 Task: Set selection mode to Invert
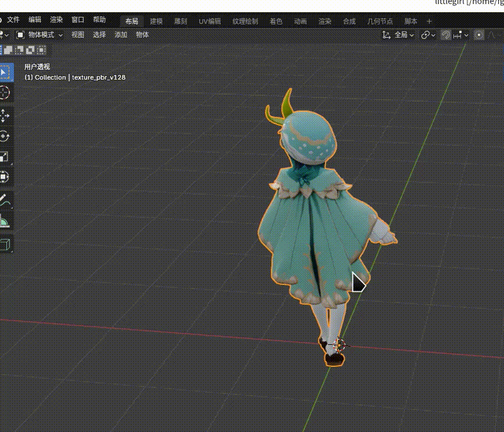tap(30, 50)
